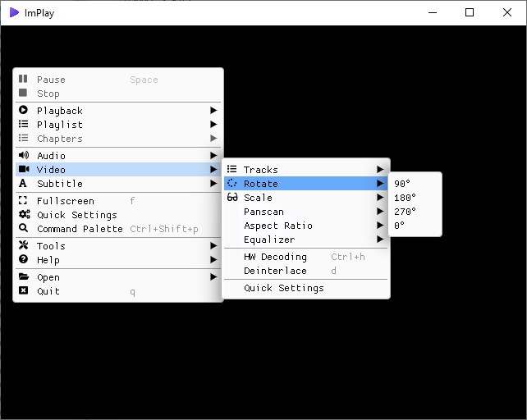Click the Ctrl+h shortcut label
The width and height of the screenshot is (527, 420).
[x=348, y=257]
